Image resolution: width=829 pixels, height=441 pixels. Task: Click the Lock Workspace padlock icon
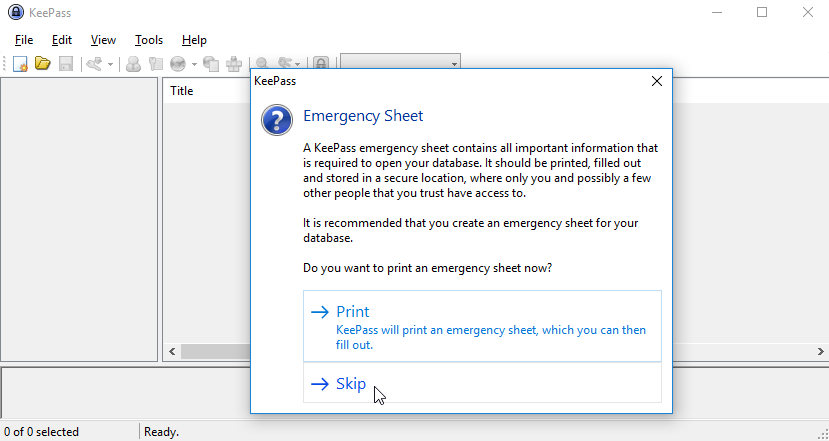pyautogui.click(x=321, y=63)
